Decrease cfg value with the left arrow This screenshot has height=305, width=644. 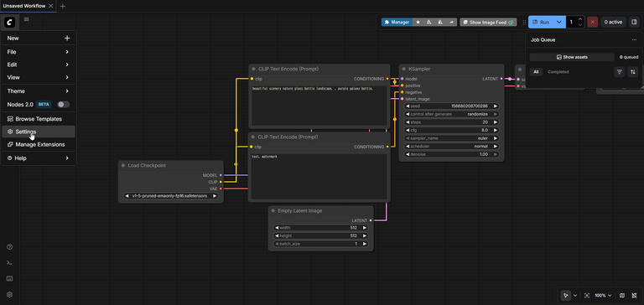pyautogui.click(x=408, y=130)
